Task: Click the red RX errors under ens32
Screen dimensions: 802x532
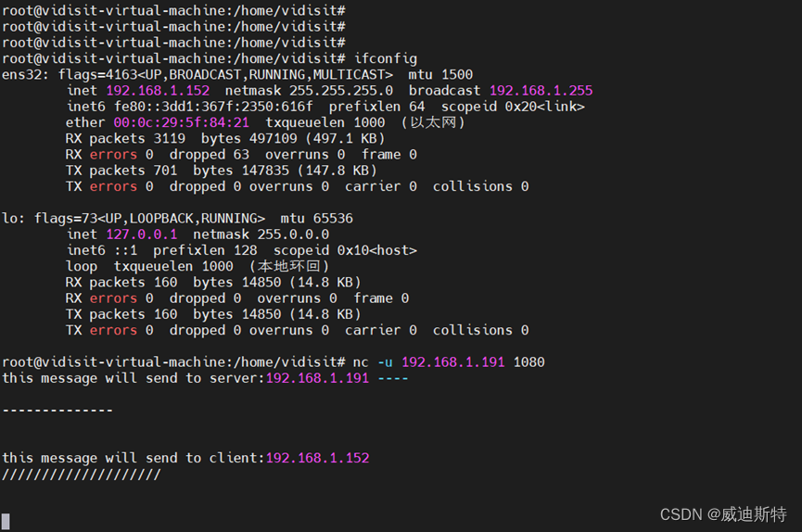Action: point(113,155)
